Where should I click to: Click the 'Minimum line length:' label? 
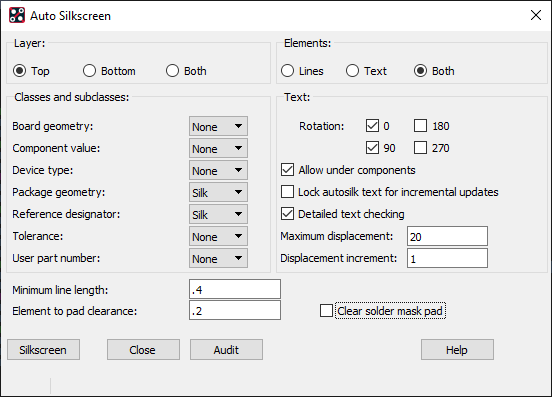pos(60,290)
